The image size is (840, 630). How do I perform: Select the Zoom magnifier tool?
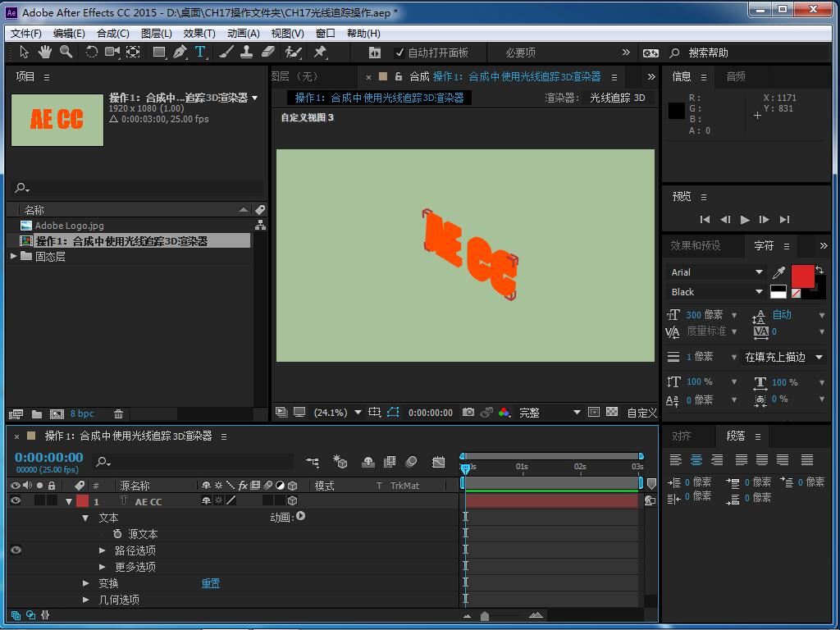(66, 52)
